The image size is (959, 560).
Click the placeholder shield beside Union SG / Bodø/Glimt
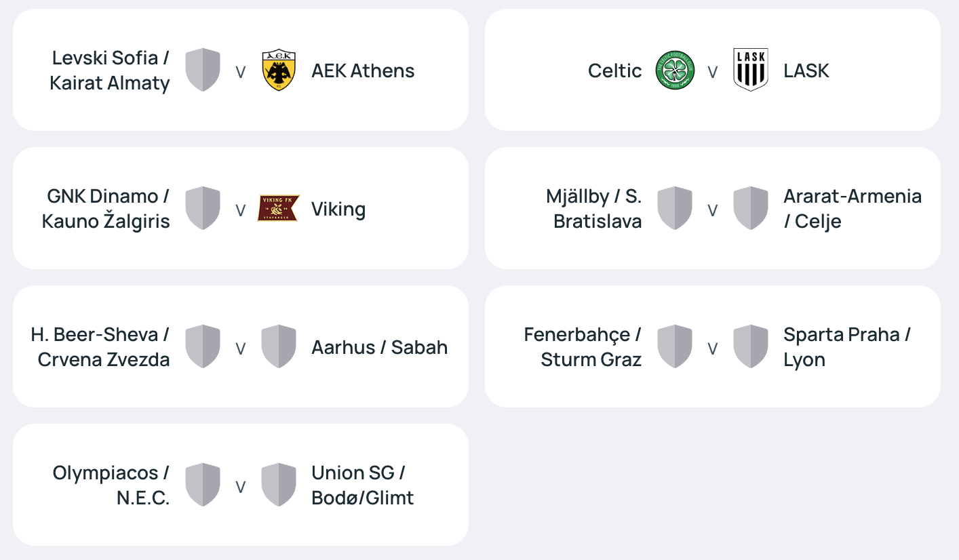[x=279, y=485]
